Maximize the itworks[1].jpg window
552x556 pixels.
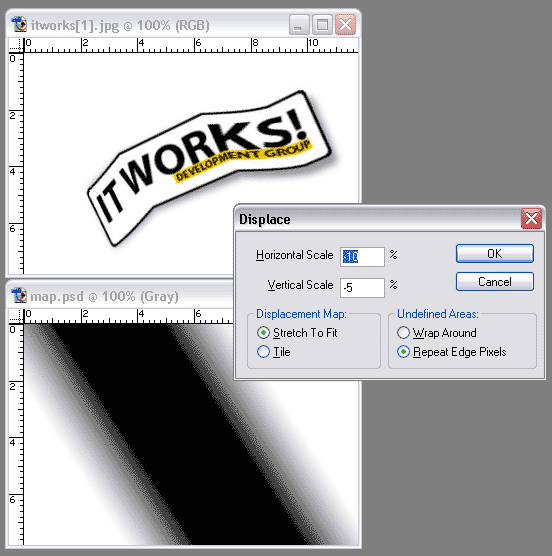pos(322,24)
